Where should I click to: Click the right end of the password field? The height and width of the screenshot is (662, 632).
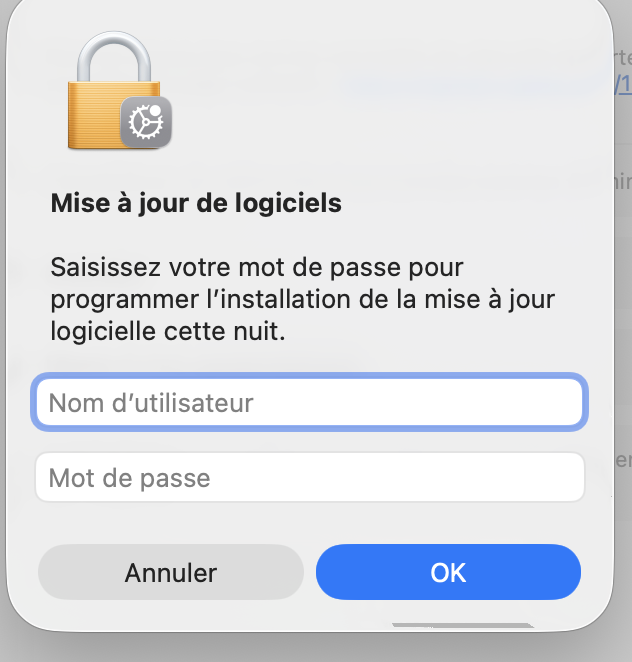pos(560,477)
